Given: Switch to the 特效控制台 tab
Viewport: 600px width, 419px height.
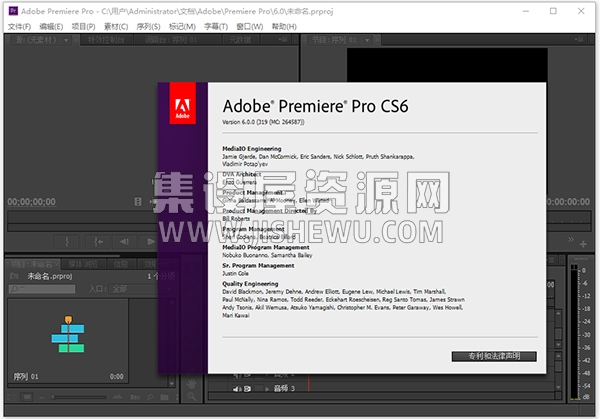Looking at the screenshot, I should coord(106,40).
